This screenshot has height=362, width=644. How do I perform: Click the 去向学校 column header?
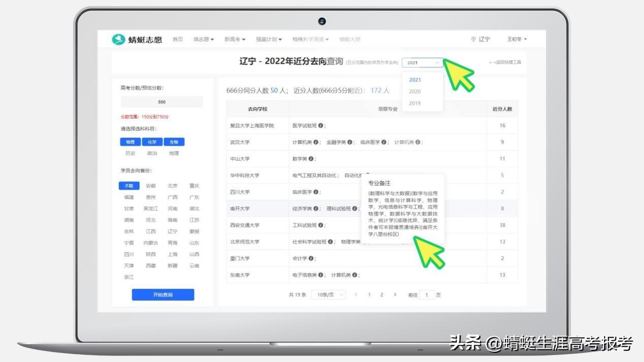(258, 109)
